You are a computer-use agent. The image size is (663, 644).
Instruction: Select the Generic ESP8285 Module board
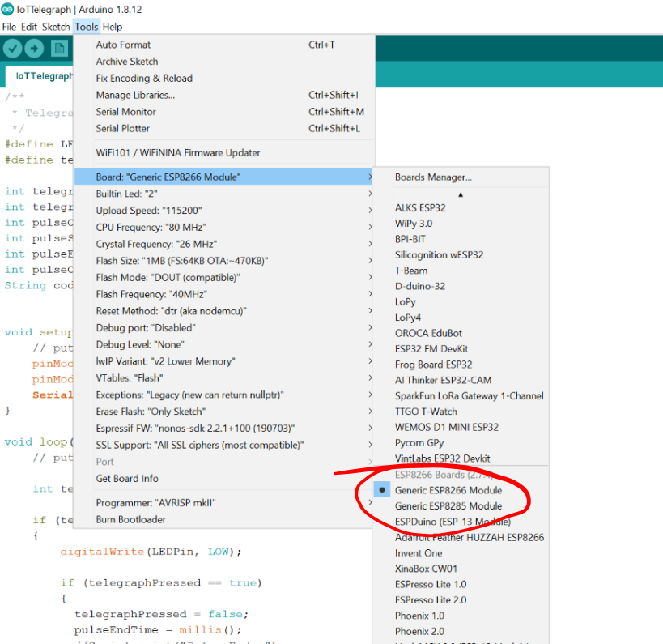461,505
